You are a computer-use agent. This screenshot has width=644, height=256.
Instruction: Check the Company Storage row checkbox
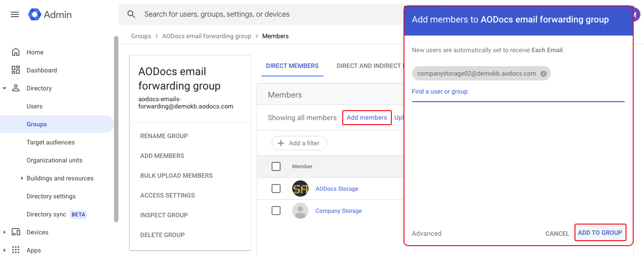click(276, 211)
